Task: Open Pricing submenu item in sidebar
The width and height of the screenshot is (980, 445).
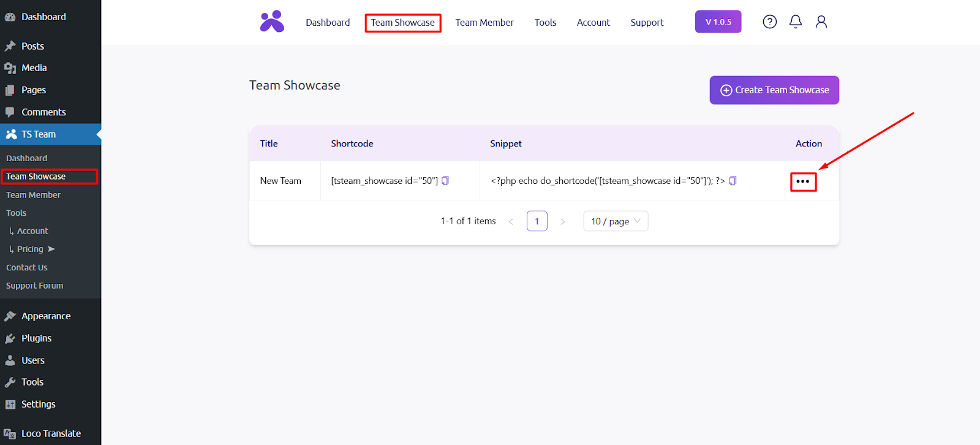Action: coord(30,249)
